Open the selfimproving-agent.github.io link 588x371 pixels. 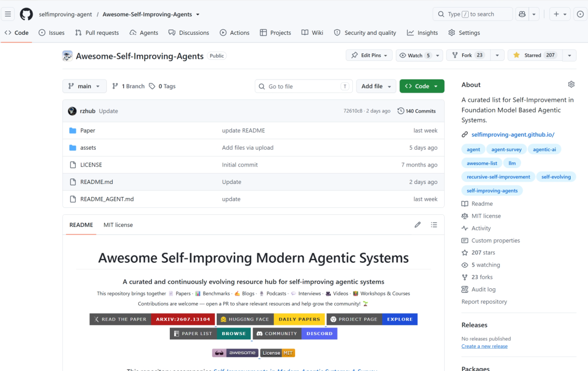pos(513,134)
